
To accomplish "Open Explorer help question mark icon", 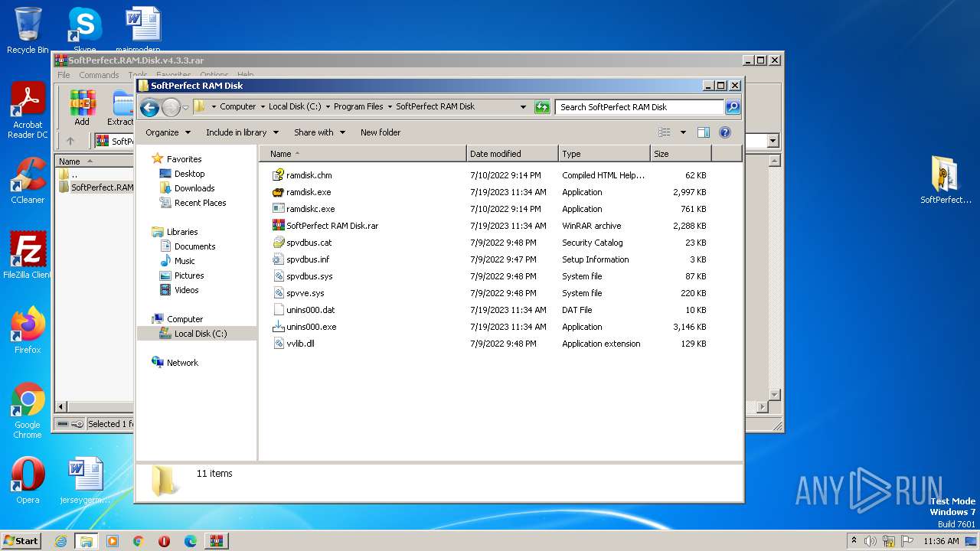I will coord(725,132).
